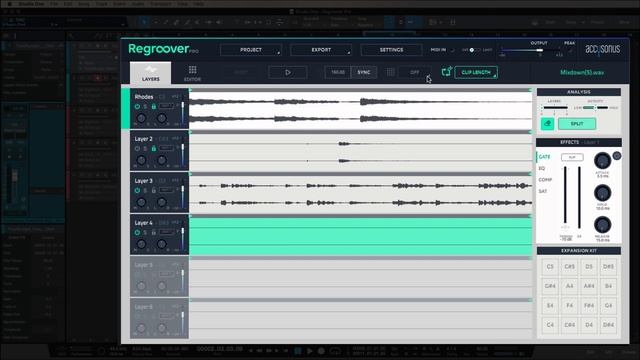Click the F#4 expansion kit pad
Screen dimensions: 640x360
pos(589,305)
